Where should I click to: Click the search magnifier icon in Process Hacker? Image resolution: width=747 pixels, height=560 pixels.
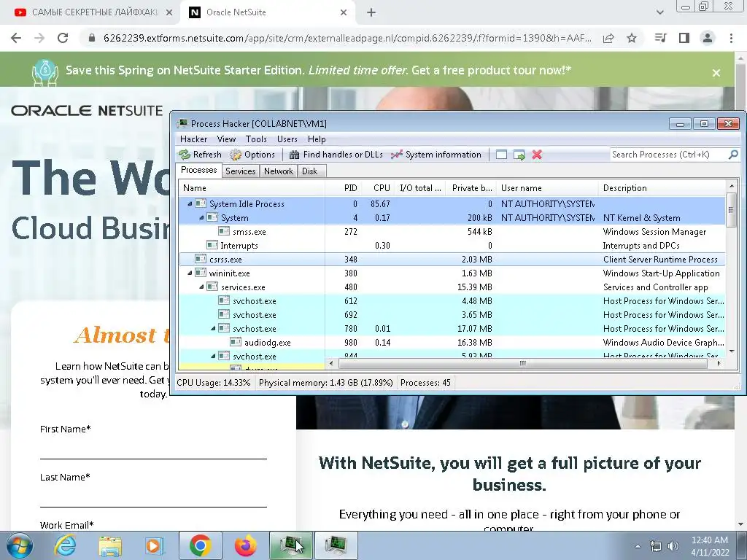733,155
